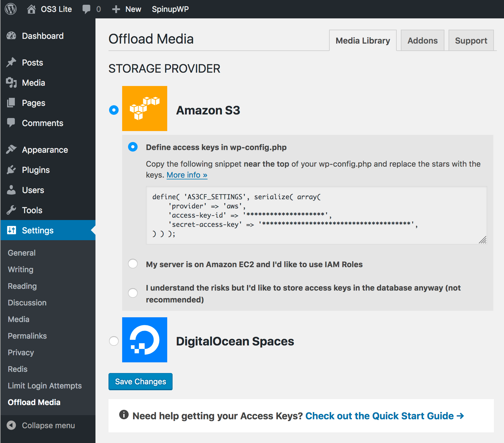Open the Quick Start Guide link
Viewport: 504px width, 443px height.
[x=384, y=416]
